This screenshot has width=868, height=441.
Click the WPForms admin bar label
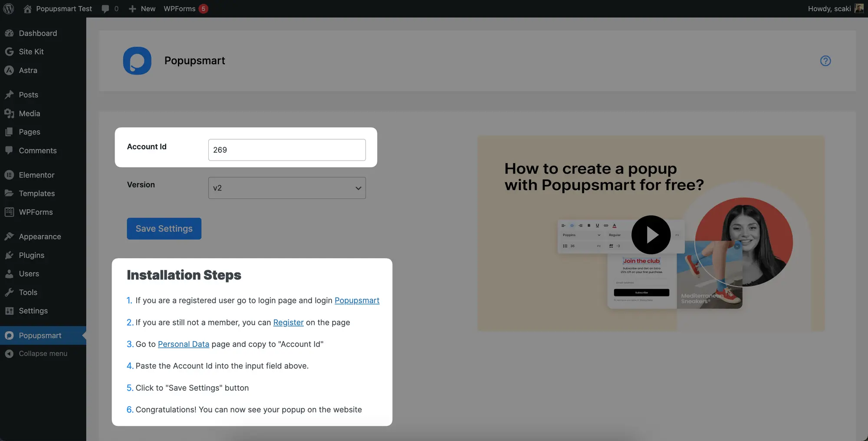tap(179, 9)
